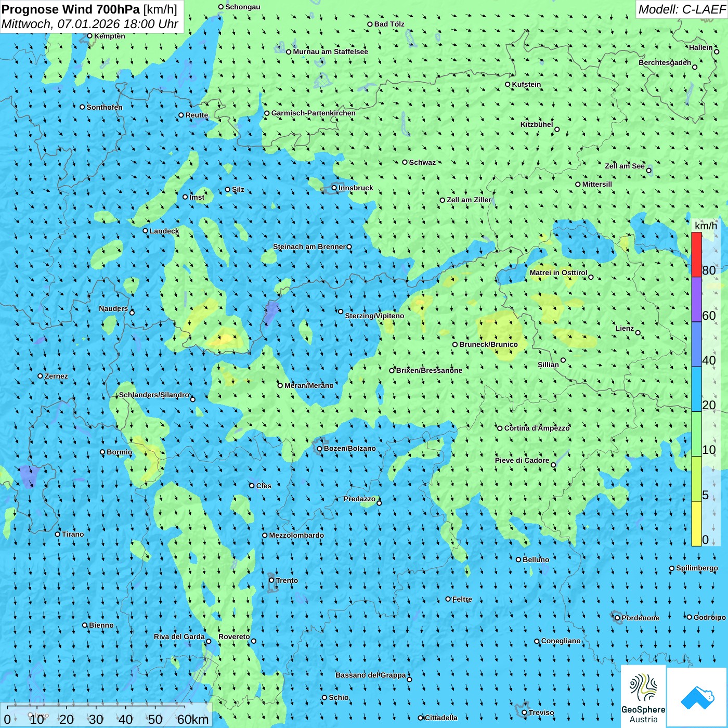Click the Zell am See label
728x728 pixels.
625,166
